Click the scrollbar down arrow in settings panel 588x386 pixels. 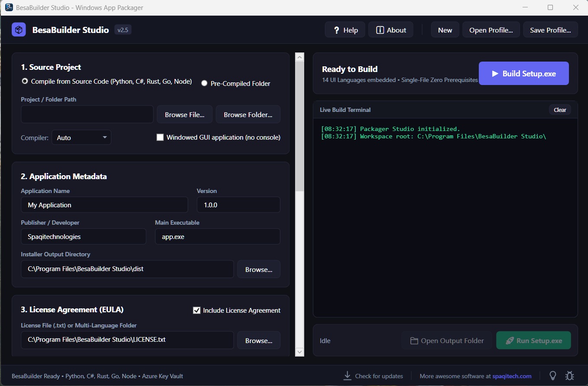click(x=299, y=352)
